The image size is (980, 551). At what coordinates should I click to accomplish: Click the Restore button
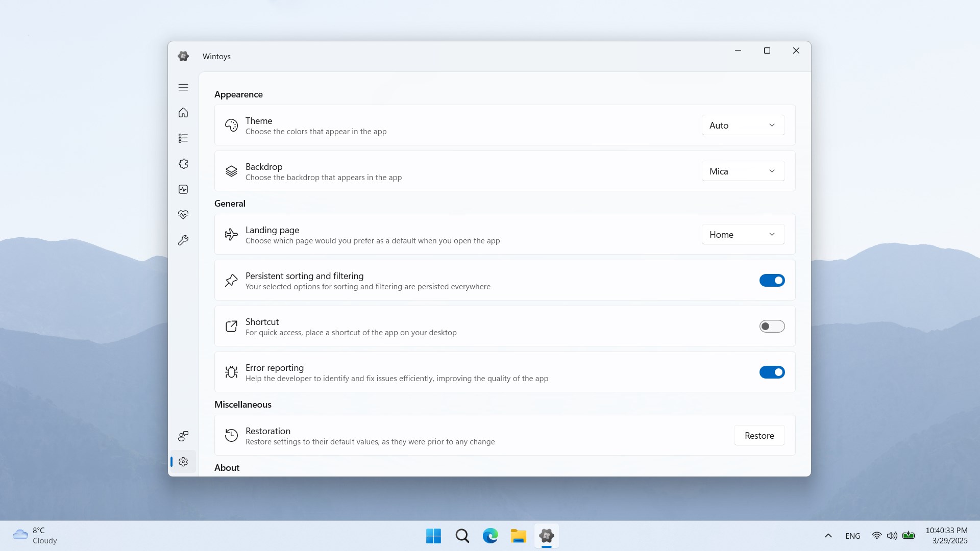[x=759, y=435]
